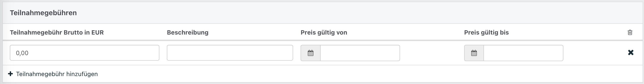Click empty footer area right of hinzufügen link
Viewport: 644px width, 84px height.
(x=370, y=74)
